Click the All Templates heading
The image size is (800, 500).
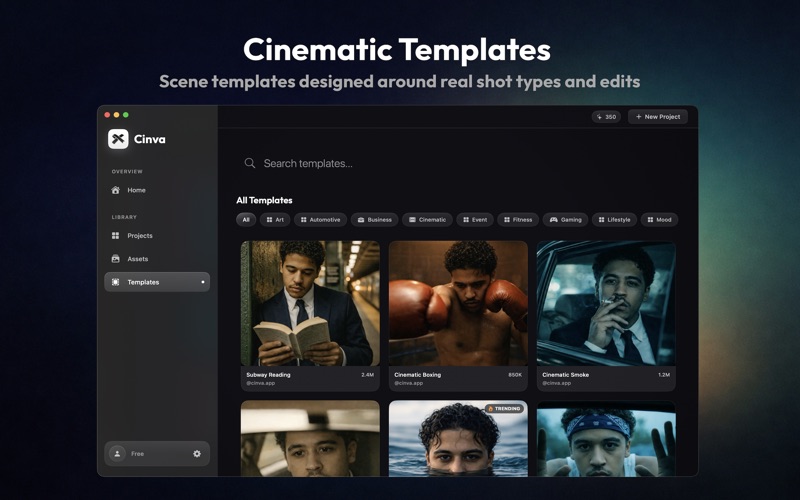click(264, 201)
